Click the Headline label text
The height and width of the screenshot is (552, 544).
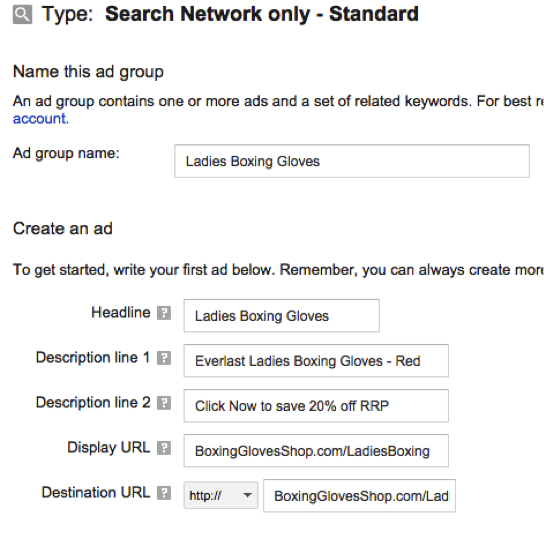[121, 312]
